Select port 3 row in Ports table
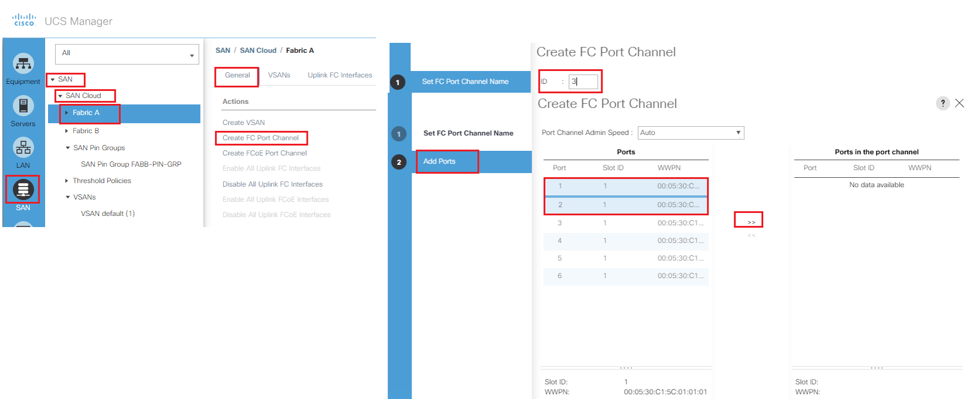This screenshot has width=980, height=399. [626, 223]
